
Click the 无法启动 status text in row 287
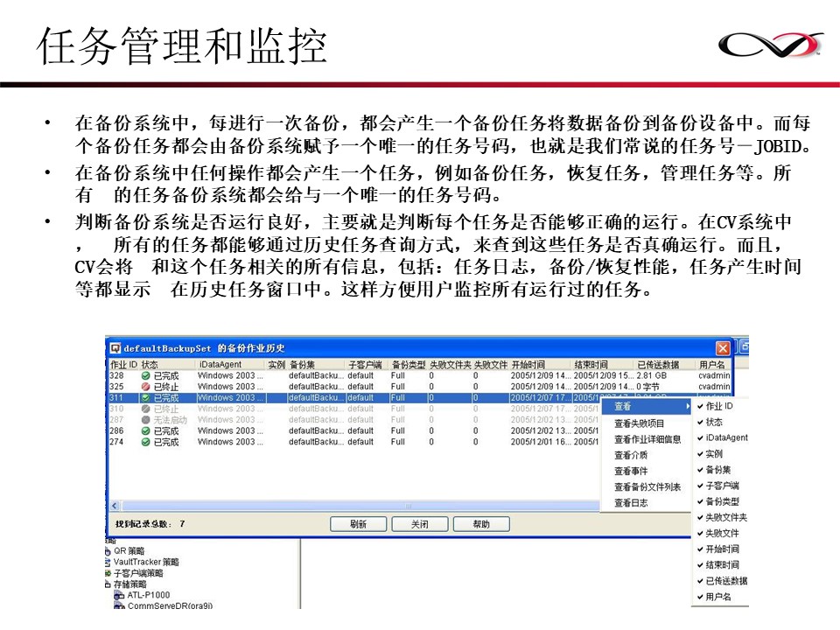[x=171, y=420]
